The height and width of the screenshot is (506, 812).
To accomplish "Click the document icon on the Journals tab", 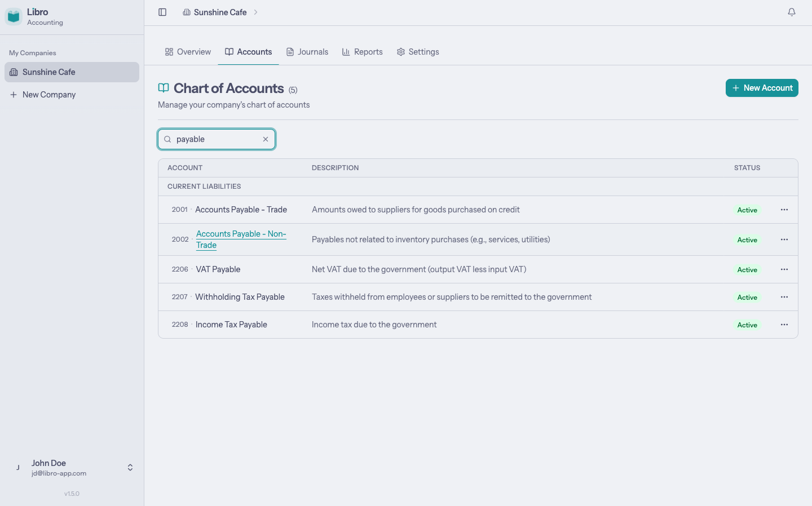I will pyautogui.click(x=289, y=51).
